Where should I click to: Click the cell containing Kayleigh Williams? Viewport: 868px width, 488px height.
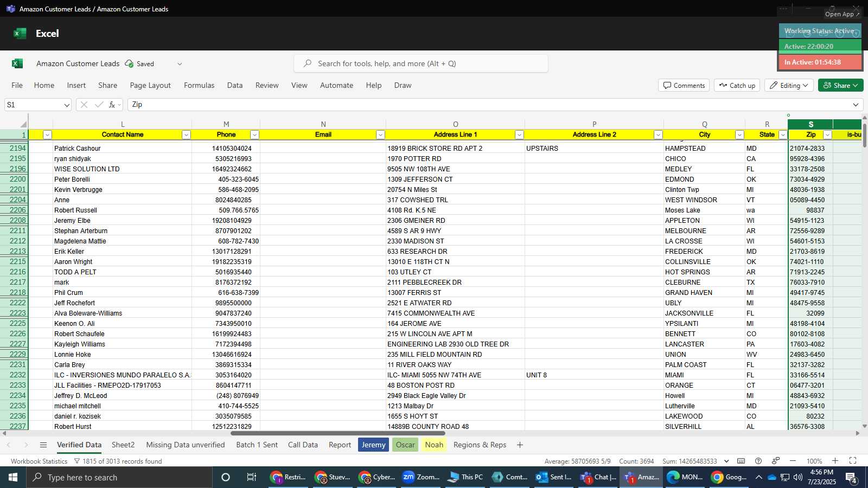[122, 344]
